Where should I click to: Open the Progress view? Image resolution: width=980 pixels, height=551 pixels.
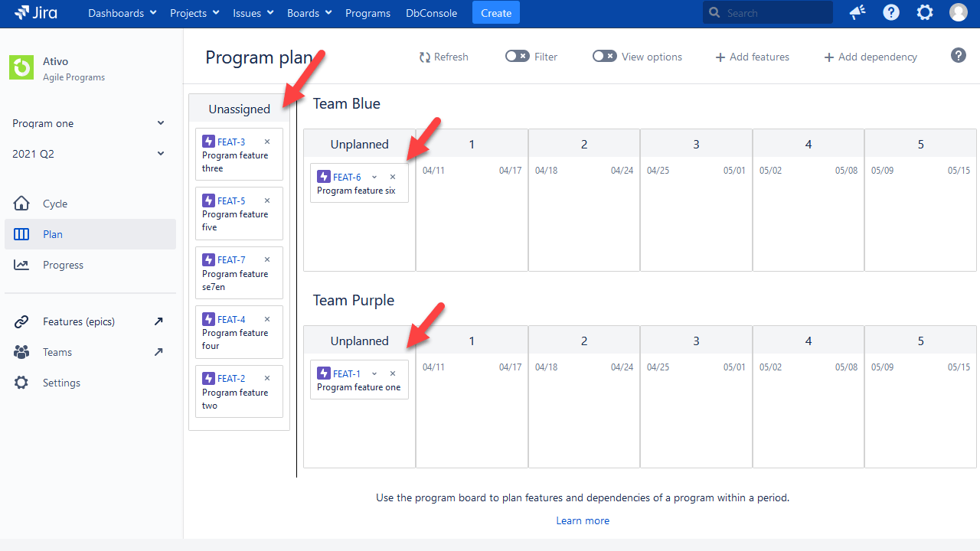click(x=63, y=265)
